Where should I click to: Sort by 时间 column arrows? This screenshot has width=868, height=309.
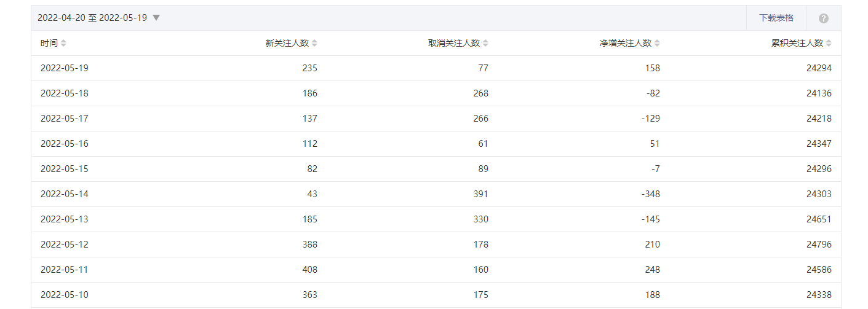(63, 43)
